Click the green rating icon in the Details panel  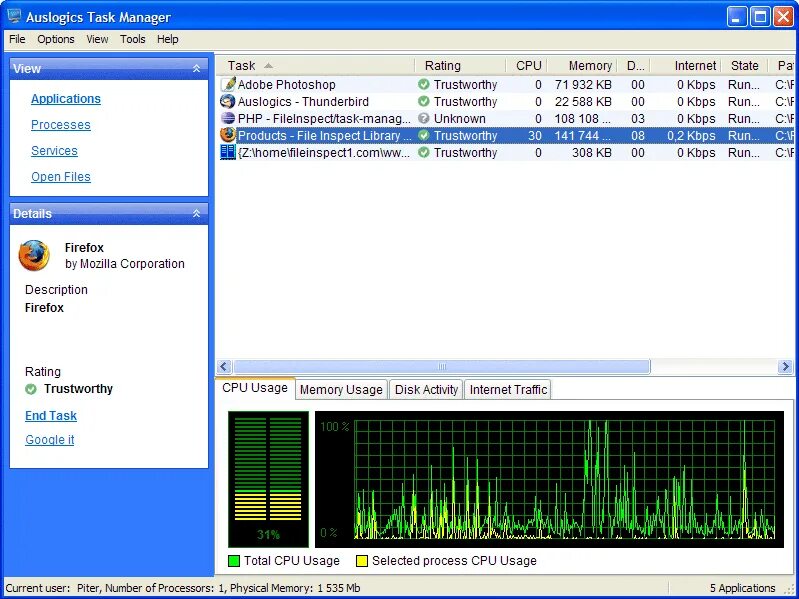(x=31, y=389)
